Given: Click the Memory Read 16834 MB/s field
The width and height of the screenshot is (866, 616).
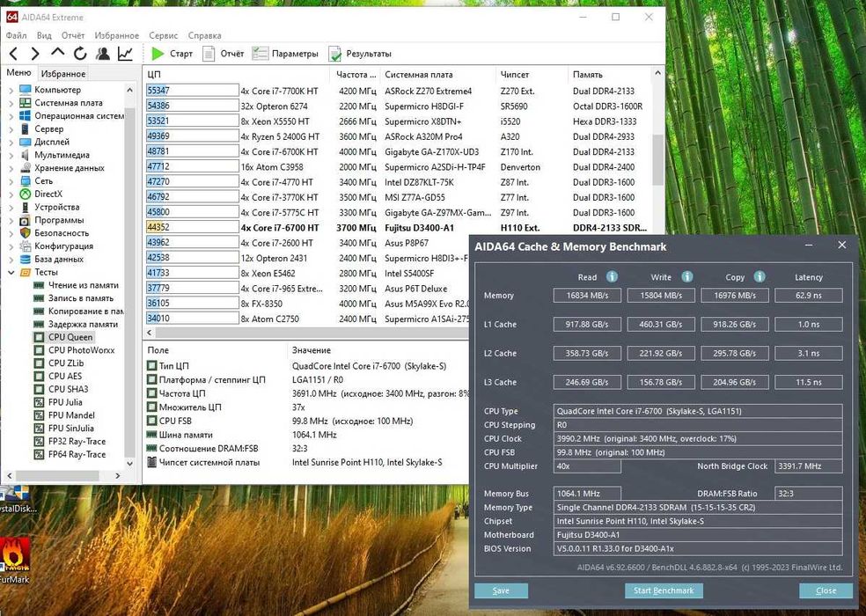Looking at the screenshot, I should (x=587, y=296).
